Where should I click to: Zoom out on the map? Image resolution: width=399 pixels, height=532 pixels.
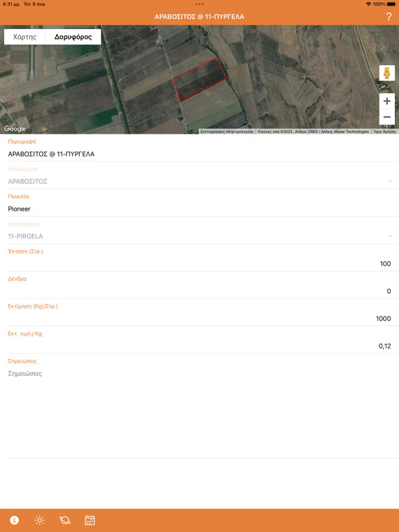(387, 117)
